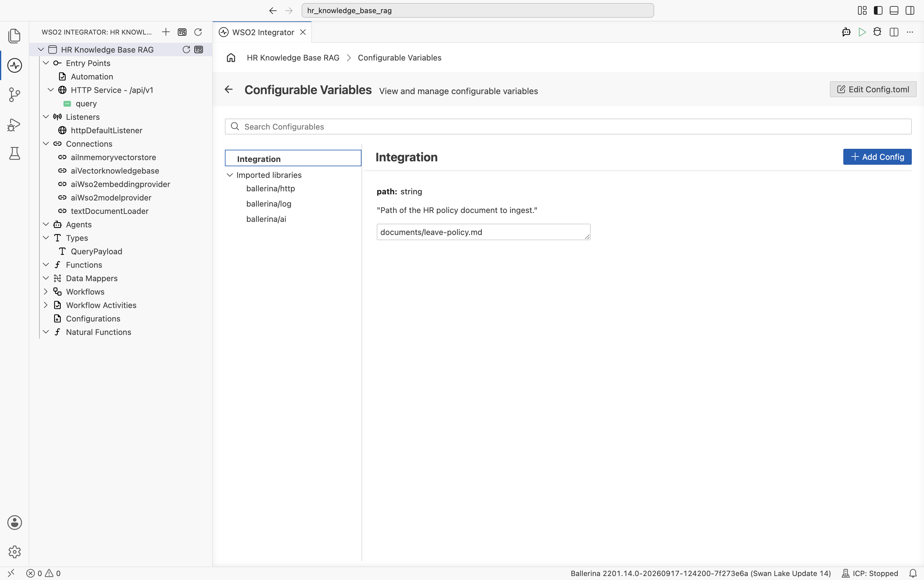Screen dimensions: 924x580
Task: Open the Accounts icon in the activity bar
Action: point(15,523)
